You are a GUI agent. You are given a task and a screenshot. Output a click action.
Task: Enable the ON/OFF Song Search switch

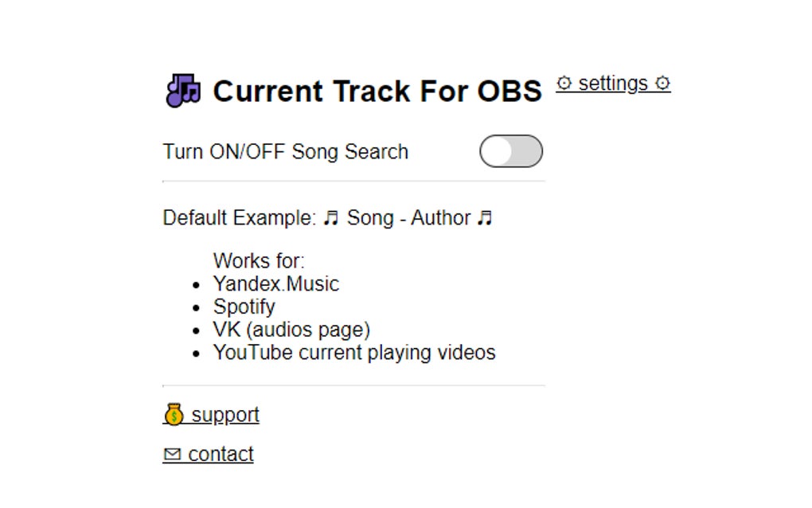(511, 151)
